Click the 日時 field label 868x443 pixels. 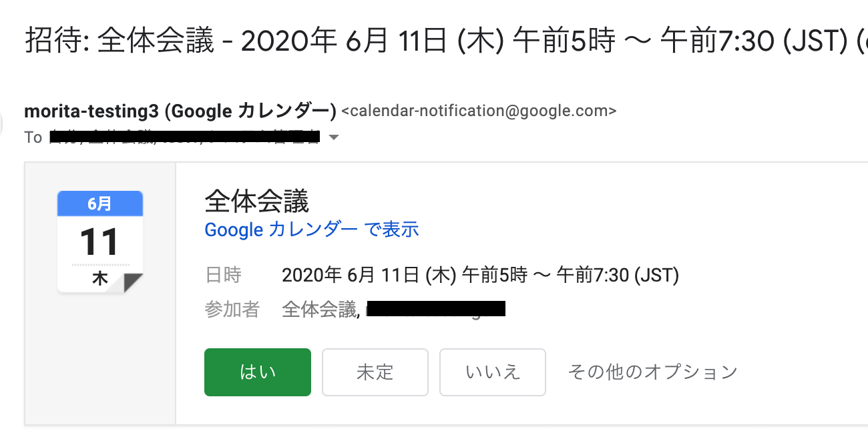(x=223, y=275)
